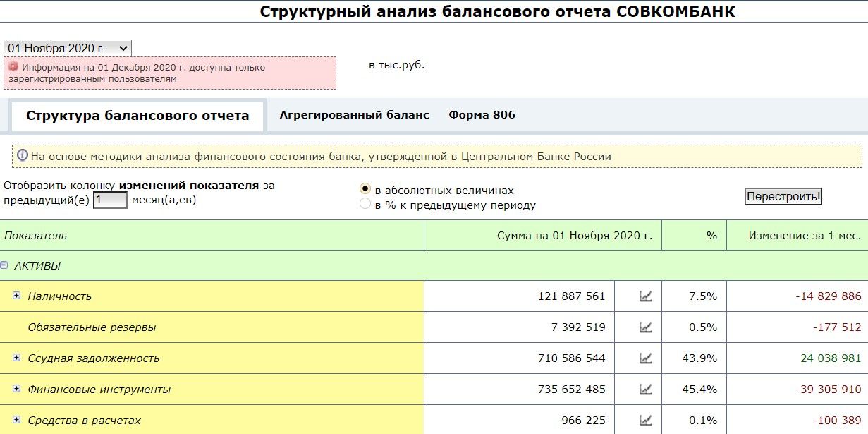Click the 'Перестроить!' button
This screenshot has width=868, height=434.
(783, 197)
